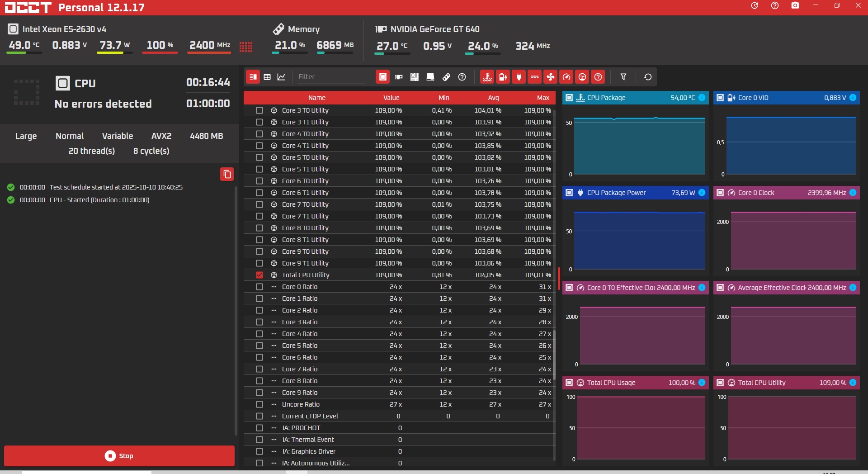Uncheck the Total CPU Utility checkbox
Viewport: 868px width, 474px height.
coord(259,275)
